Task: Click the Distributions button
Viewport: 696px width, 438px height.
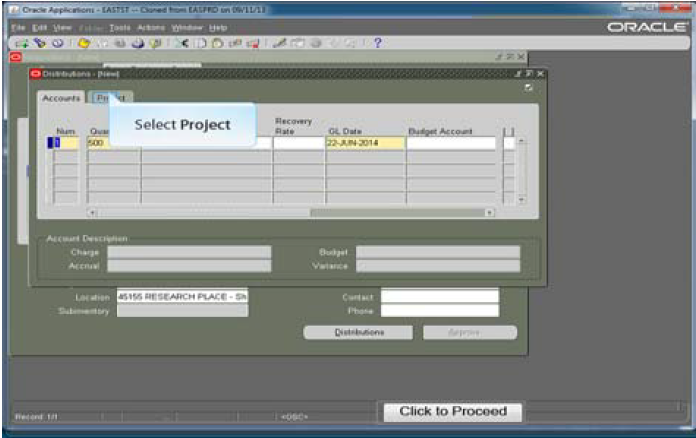Action: (x=358, y=332)
